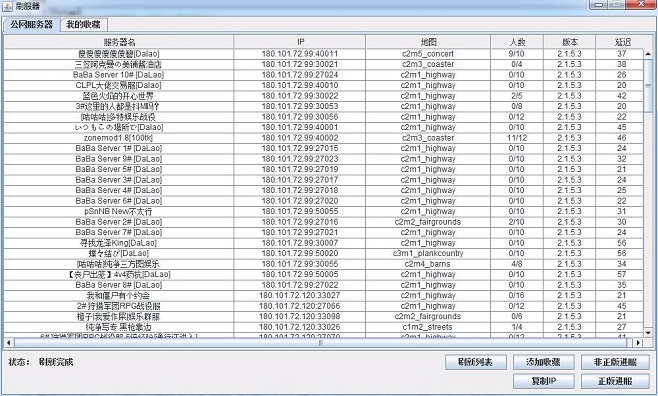Sort servers by the 延迟 column header
Viewport: 658px width, 396px height.
[623, 42]
